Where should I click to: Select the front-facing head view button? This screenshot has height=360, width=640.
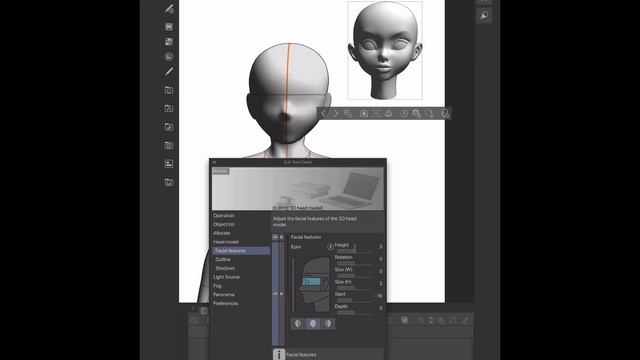click(x=313, y=324)
